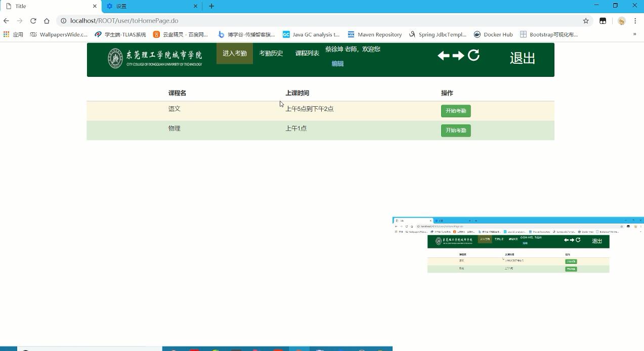
Task: Click the 操作 column header
Action: [x=447, y=93]
